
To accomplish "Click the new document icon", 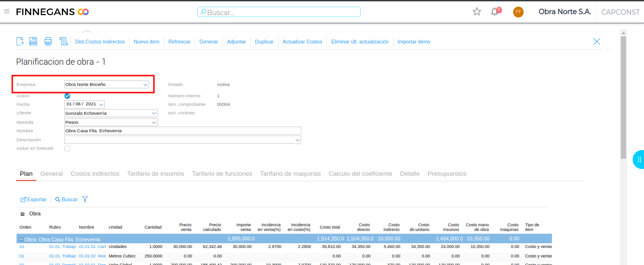I will click(x=20, y=42).
